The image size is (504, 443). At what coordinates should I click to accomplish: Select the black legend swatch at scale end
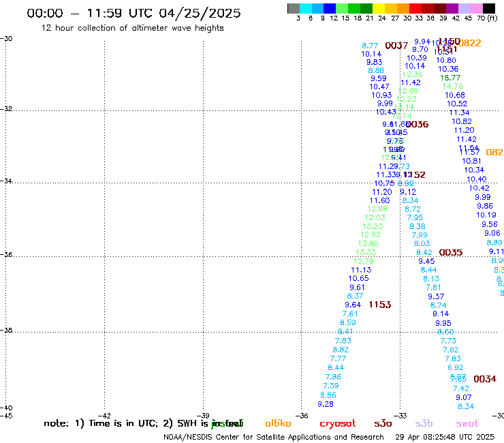pyautogui.click(x=488, y=8)
